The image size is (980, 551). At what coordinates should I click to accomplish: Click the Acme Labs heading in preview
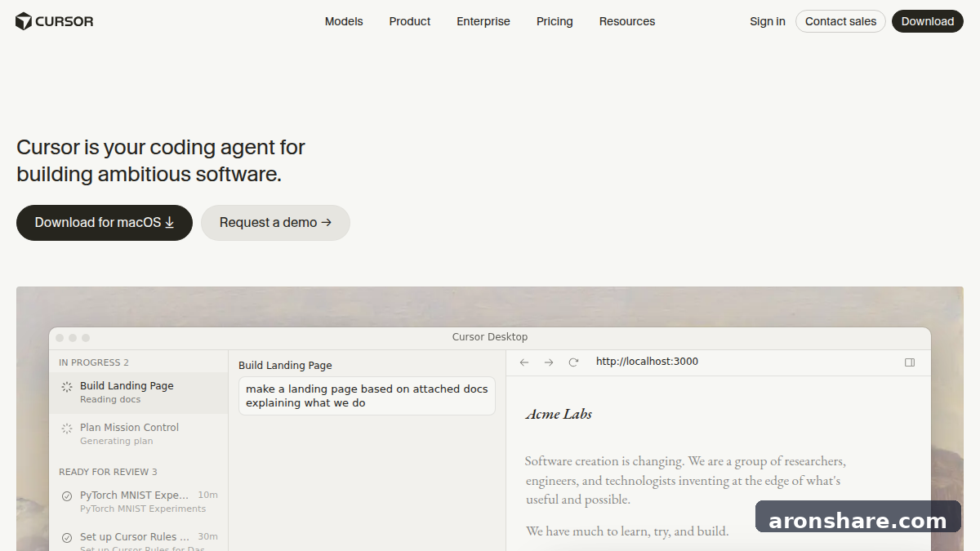[559, 414]
